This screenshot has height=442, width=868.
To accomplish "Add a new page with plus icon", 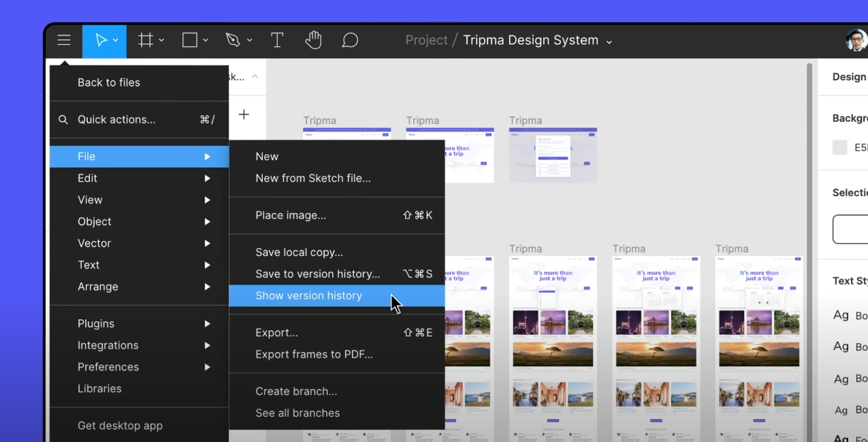I will tap(244, 114).
